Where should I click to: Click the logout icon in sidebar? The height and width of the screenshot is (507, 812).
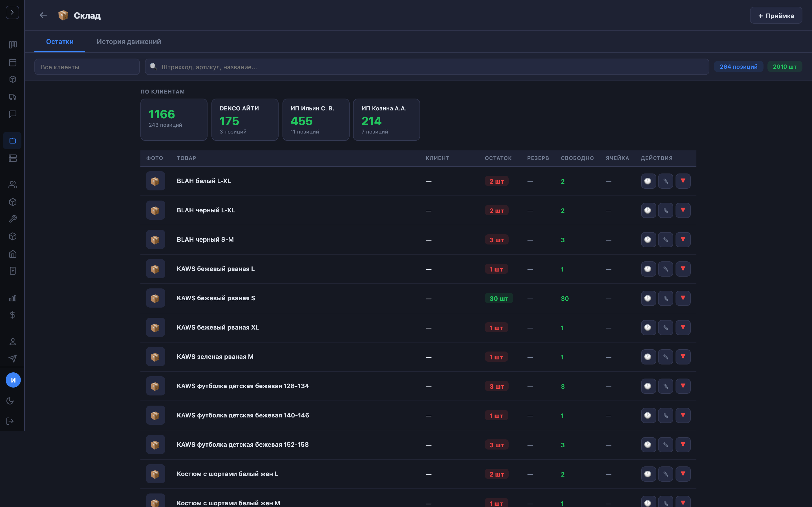pos(10,421)
